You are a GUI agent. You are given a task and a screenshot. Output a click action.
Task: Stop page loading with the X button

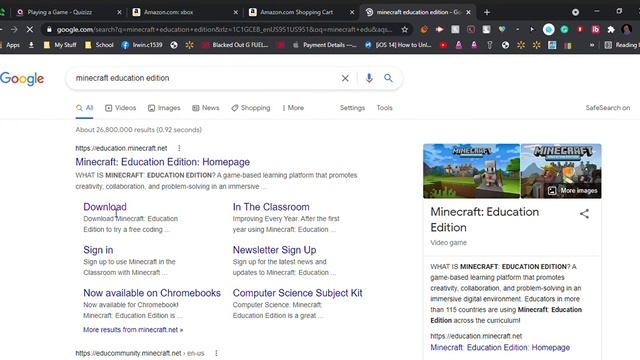click(x=30, y=29)
